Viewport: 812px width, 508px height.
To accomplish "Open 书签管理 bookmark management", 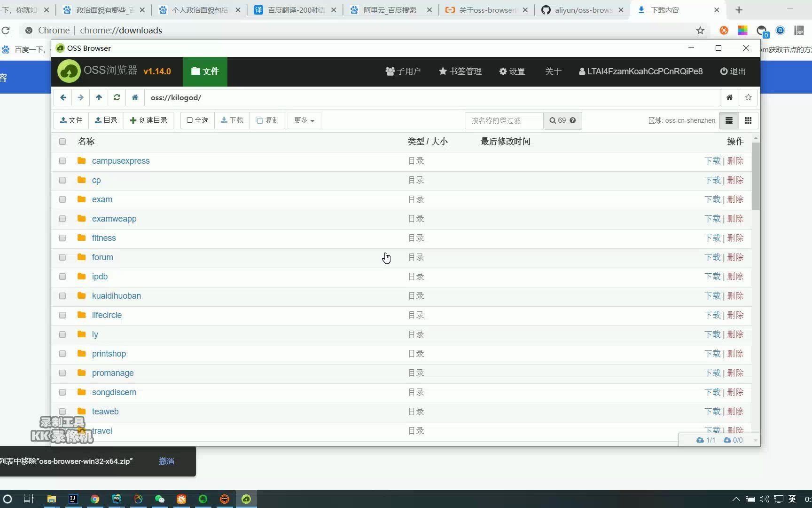I will pos(461,71).
